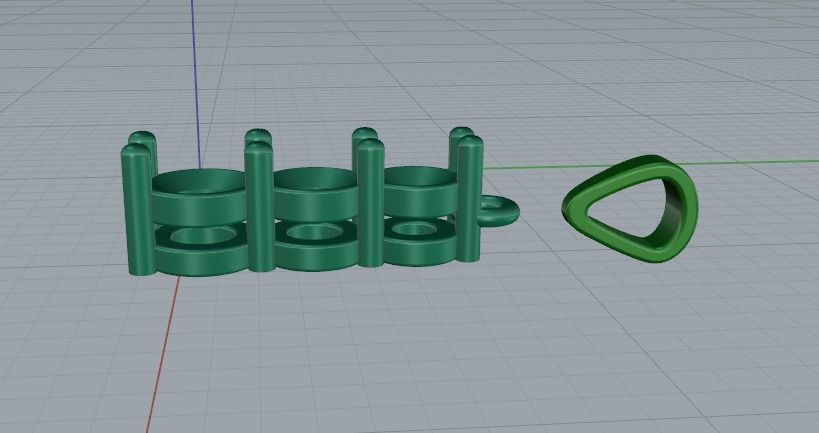Click the front-left vertical green post
The height and width of the screenshot is (433, 819).
point(137,209)
